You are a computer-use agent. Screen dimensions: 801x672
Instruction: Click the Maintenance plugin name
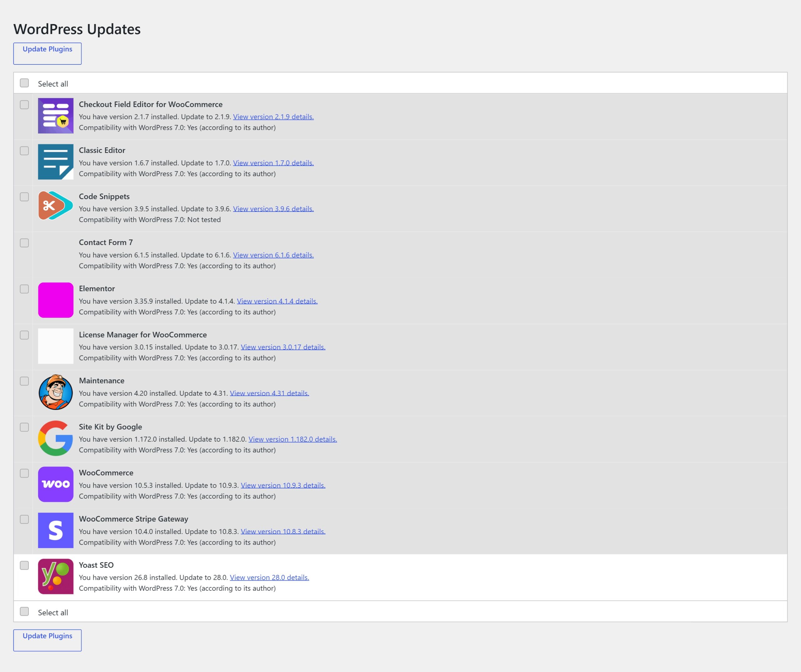coord(101,381)
